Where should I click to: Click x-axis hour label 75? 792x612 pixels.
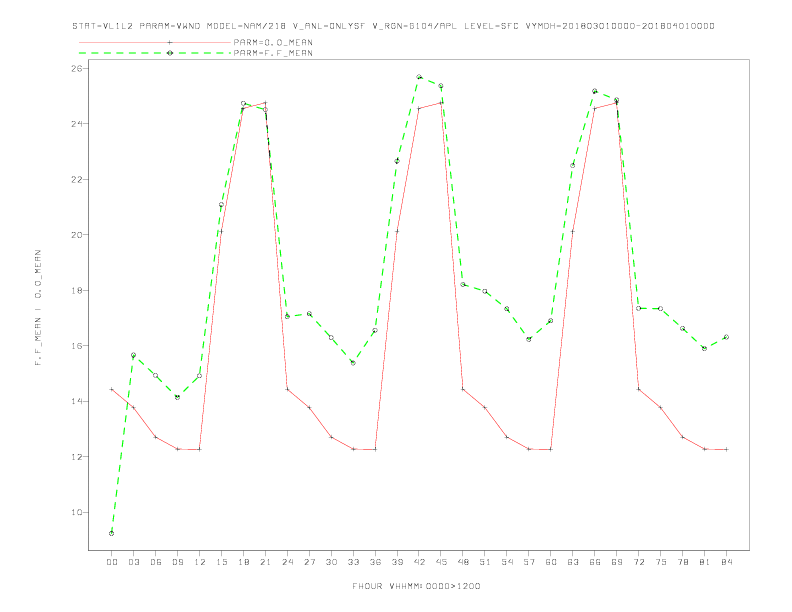click(x=661, y=562)
